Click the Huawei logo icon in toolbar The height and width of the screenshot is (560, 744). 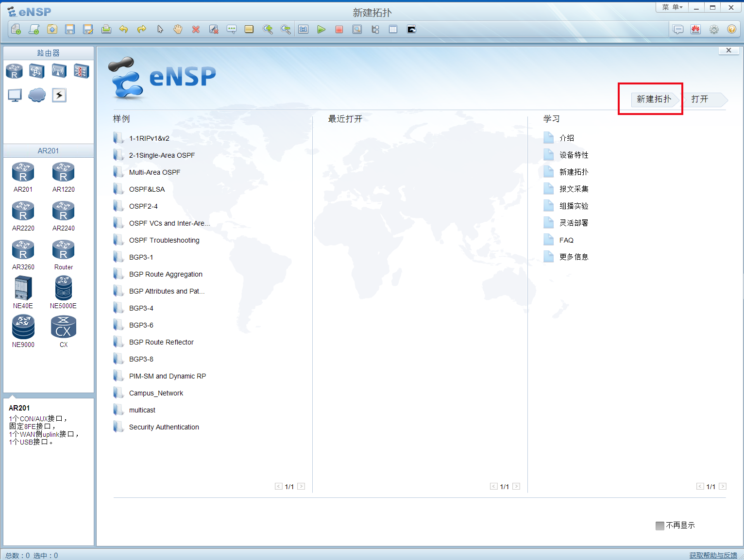pyautogui.click(x=696, y=30)
